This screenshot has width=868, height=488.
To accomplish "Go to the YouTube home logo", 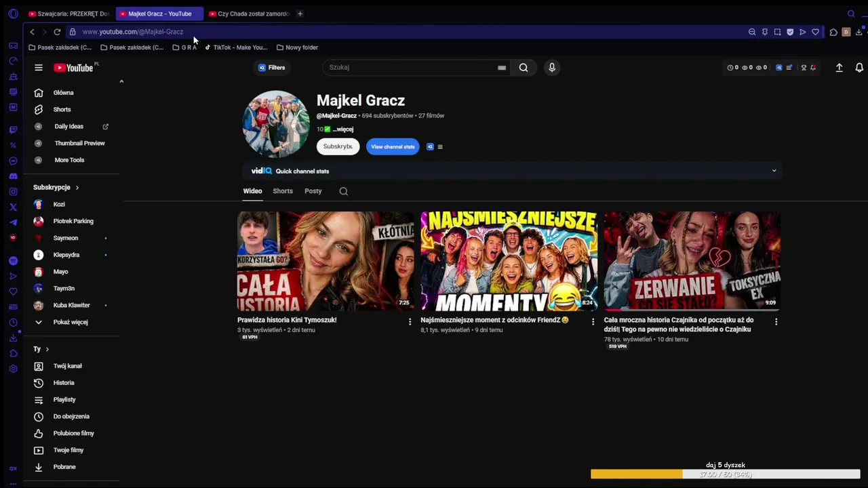I will (x=73, y=68).
